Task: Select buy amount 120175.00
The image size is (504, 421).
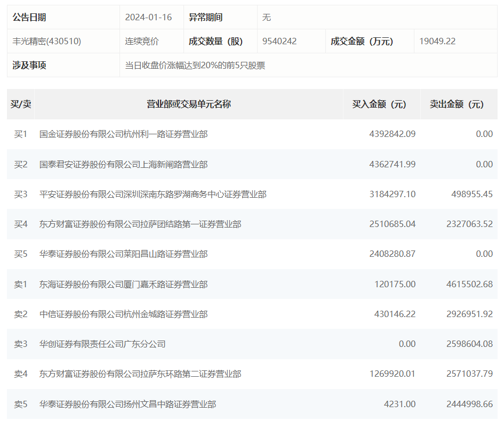Action: (395, 284)
